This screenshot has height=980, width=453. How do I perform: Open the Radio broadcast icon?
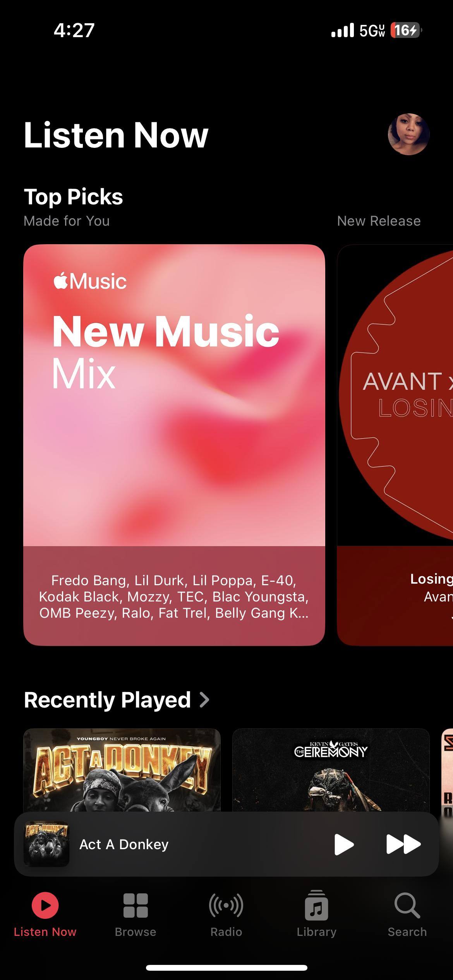[x=226, y=906]
